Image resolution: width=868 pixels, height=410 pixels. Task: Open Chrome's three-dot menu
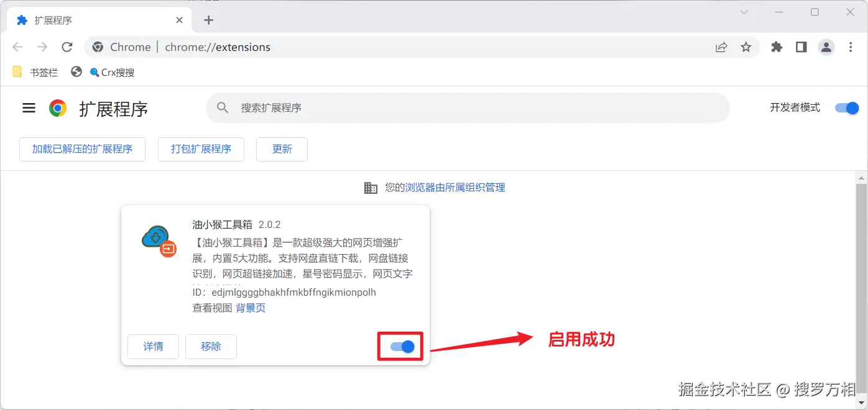point(851,47)
